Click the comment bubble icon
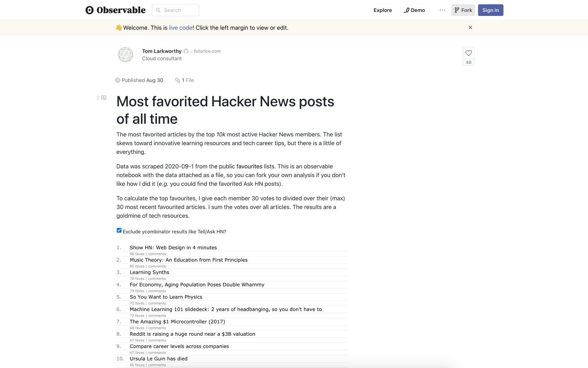The height and width of the screenshot is (368, 588). coord(104,97)
